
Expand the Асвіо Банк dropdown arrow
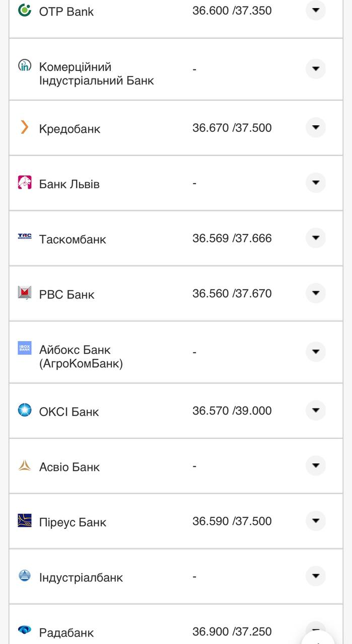[316, 466]
